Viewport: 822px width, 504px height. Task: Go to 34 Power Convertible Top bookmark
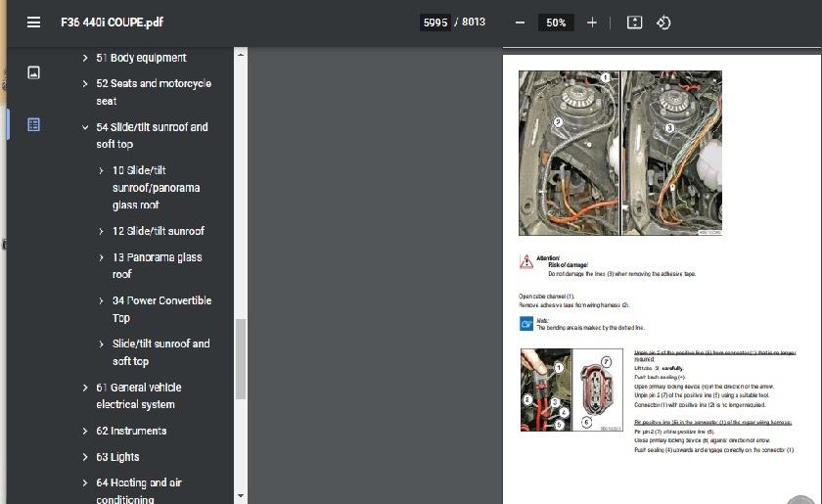162,309
